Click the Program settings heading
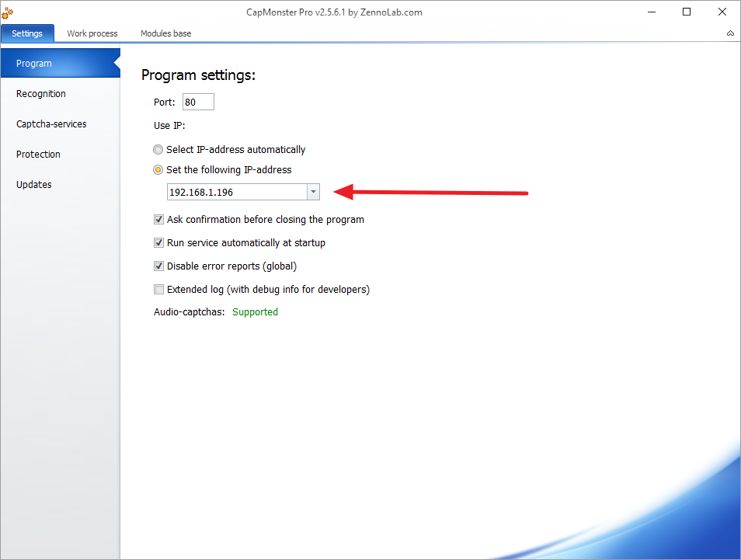This screenshot has width=741, height=560. (199, 75)
